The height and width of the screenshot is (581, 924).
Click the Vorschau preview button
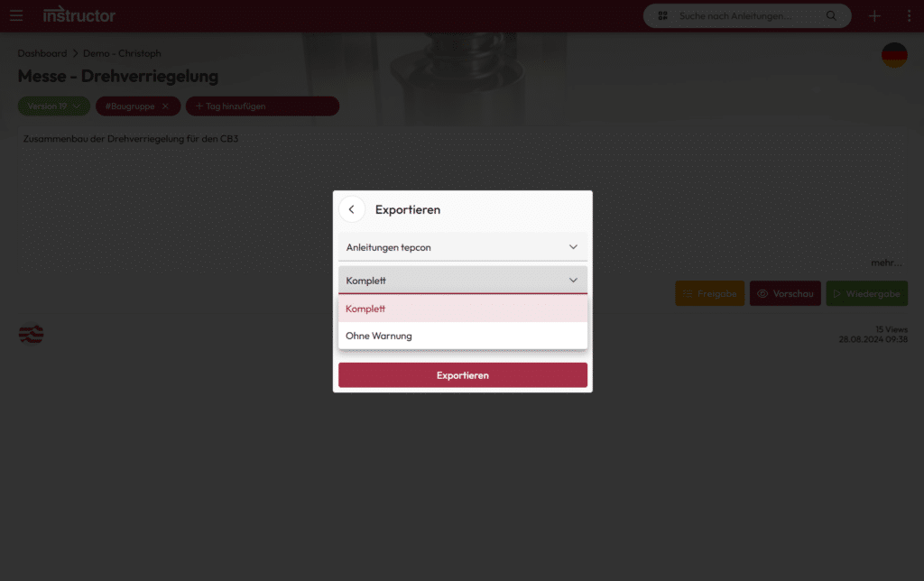(785, 293)
